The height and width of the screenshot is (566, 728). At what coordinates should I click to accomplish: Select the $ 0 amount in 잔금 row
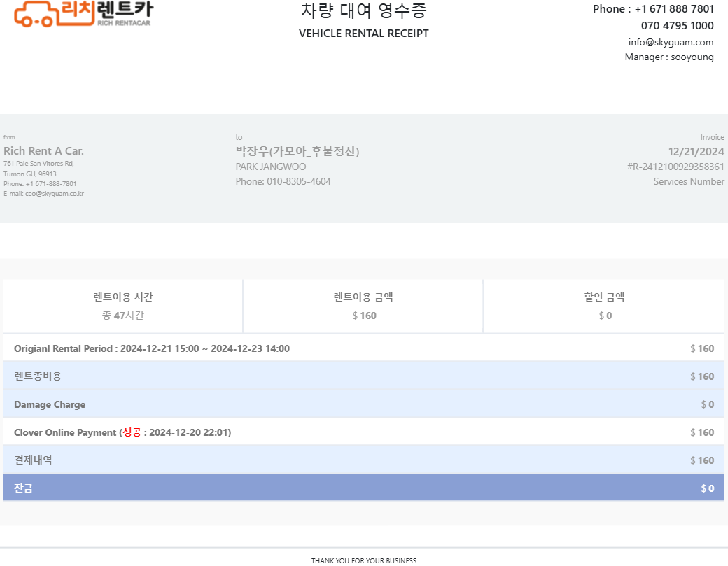point(708,488)
